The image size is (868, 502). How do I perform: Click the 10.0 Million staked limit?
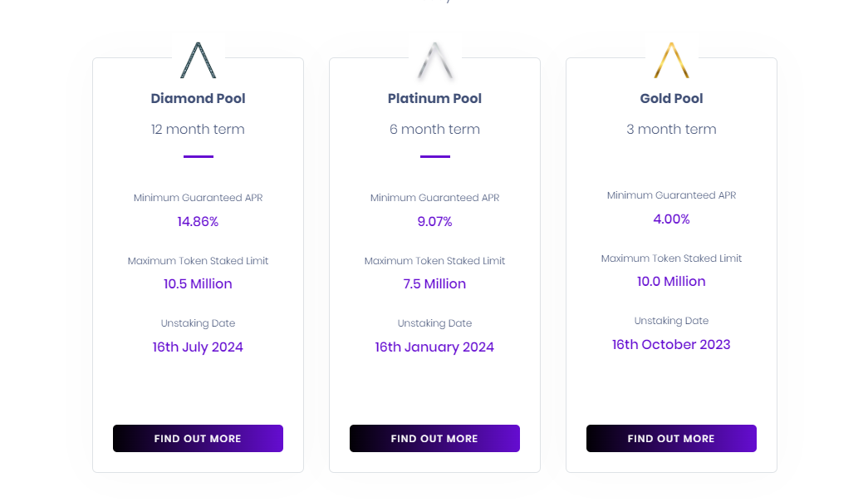click(x=671, y=282)
